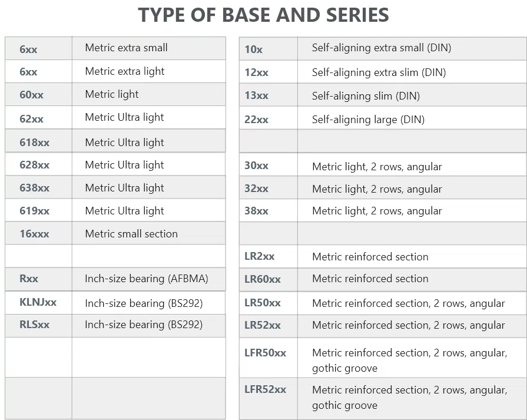This screenshot has height=420, width=527.
Task: Select the LR60xx series code
Action: [263, 279]
